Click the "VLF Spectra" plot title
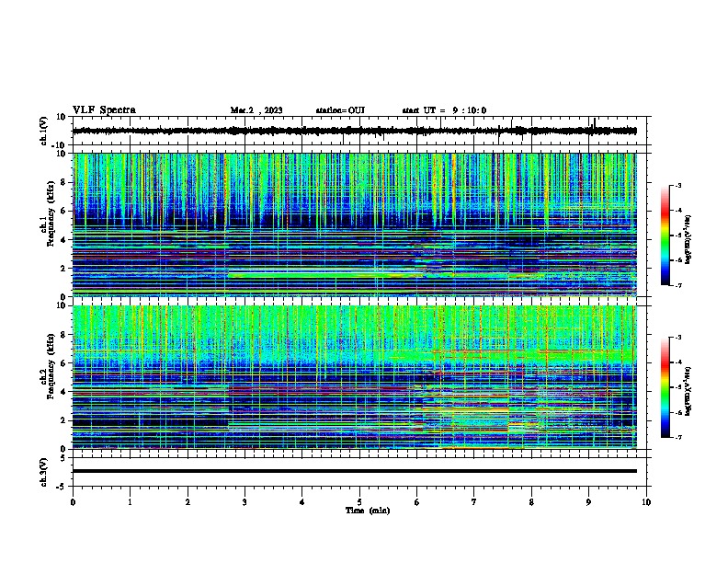 (105, 110)
